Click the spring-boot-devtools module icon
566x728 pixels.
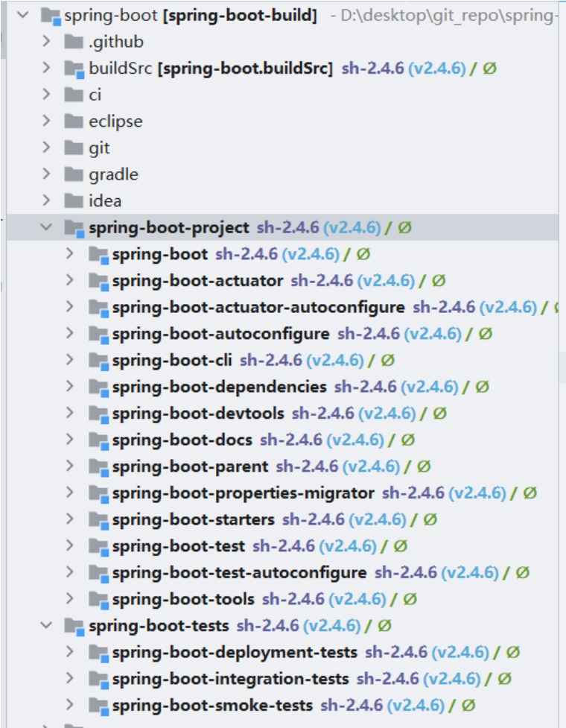98,414
